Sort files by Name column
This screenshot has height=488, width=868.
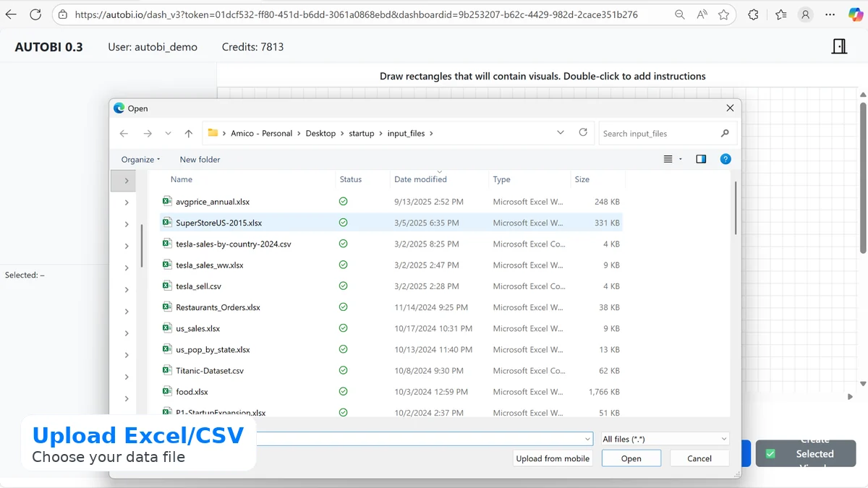click(x=181, y=179)
